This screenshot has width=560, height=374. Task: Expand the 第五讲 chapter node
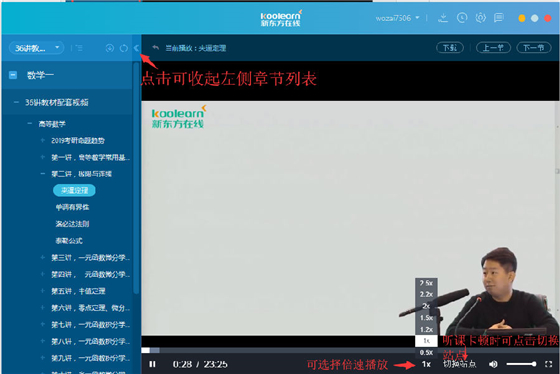42,291
